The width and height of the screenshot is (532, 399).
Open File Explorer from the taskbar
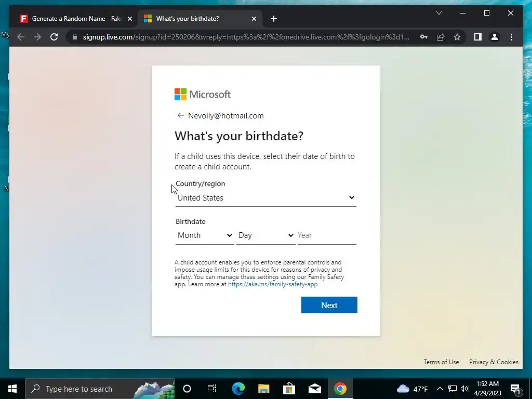pyautogui.click(x=263, y=389)
